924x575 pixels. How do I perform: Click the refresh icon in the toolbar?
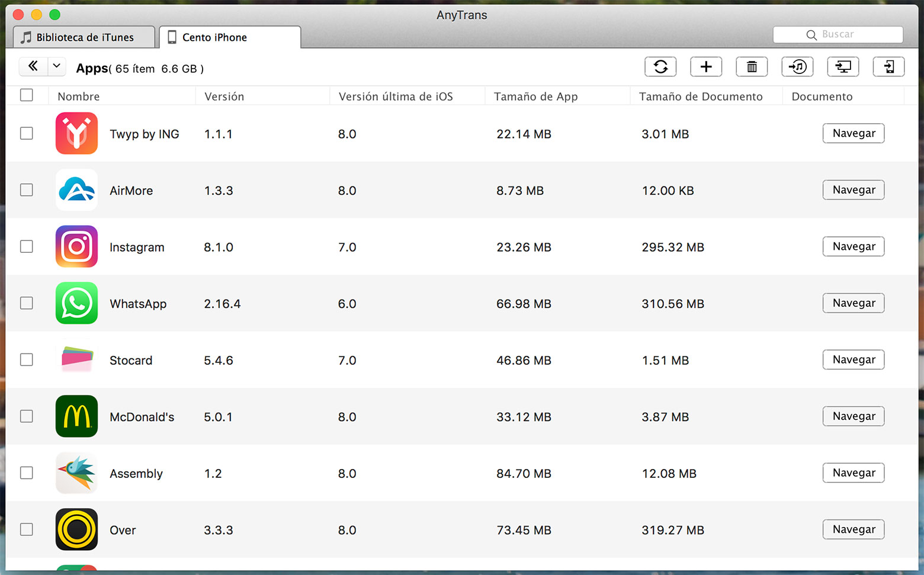(x=660, y=67)
